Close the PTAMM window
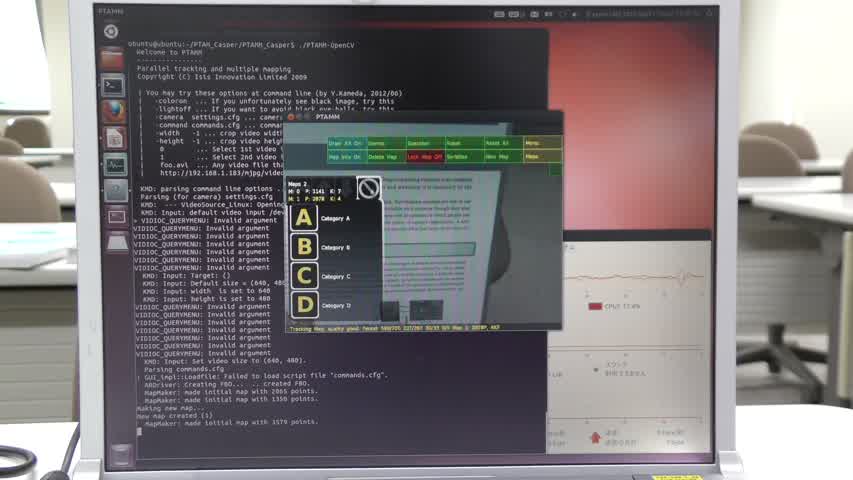This screenshot has width=853, height=480. tap(291, 117)
